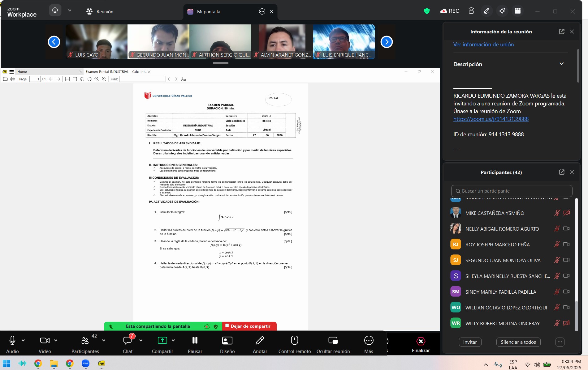Click the Control remoto mouse icon

(x=294, y=340)
